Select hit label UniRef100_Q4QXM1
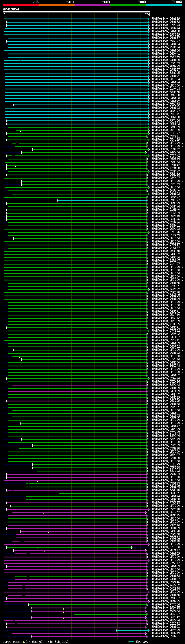Screen dimensions: 185x644 pos(166,54)
